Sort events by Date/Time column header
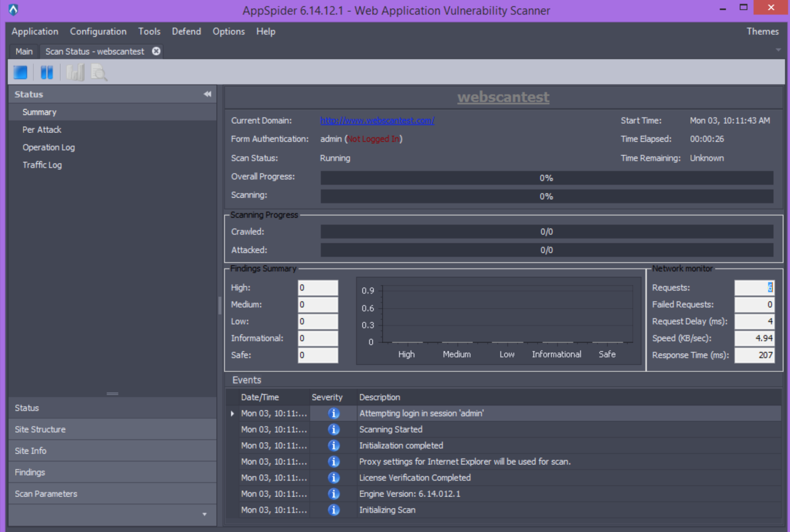This screenshot has height=532, width=790. pos(275,397)
